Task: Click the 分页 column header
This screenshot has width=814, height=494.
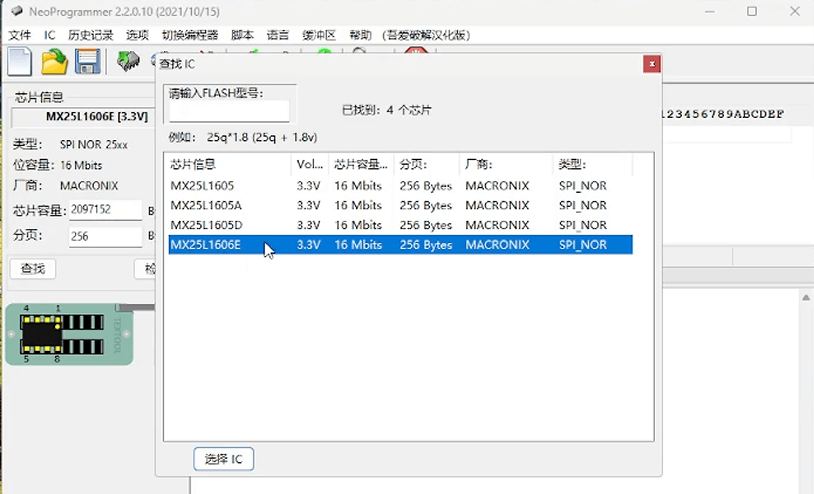Action: point(427,164)
